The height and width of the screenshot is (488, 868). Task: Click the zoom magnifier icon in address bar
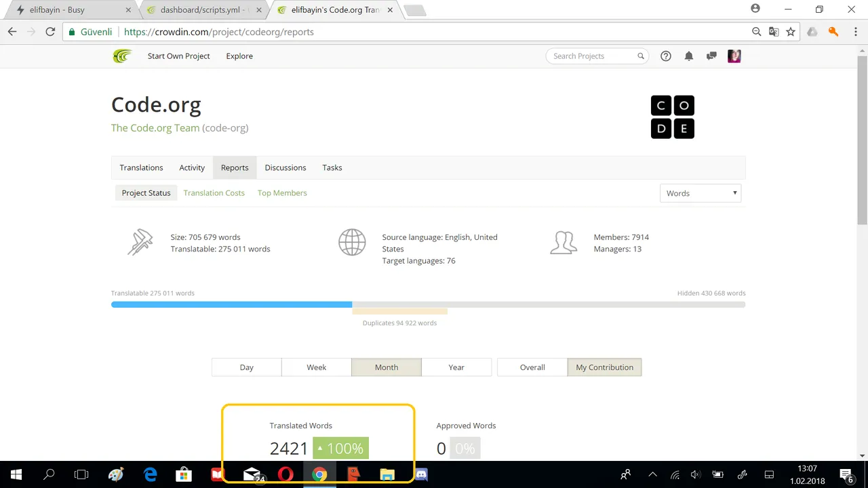point(757,32)
